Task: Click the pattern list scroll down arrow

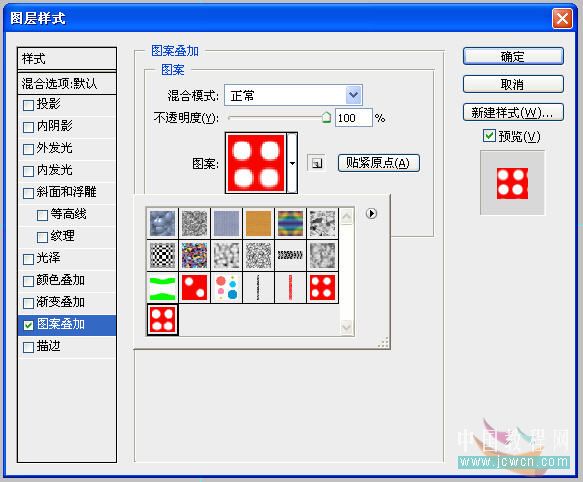Action: pos(347,327)
